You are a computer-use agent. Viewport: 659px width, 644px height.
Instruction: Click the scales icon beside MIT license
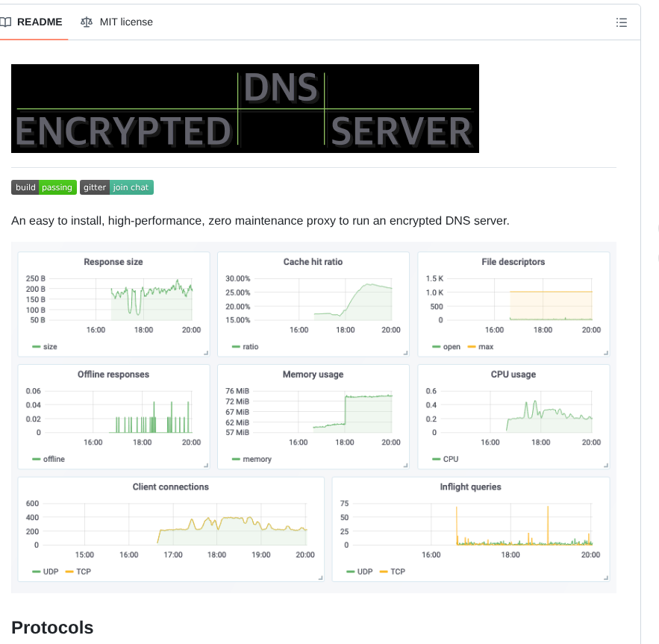(87, 22)
